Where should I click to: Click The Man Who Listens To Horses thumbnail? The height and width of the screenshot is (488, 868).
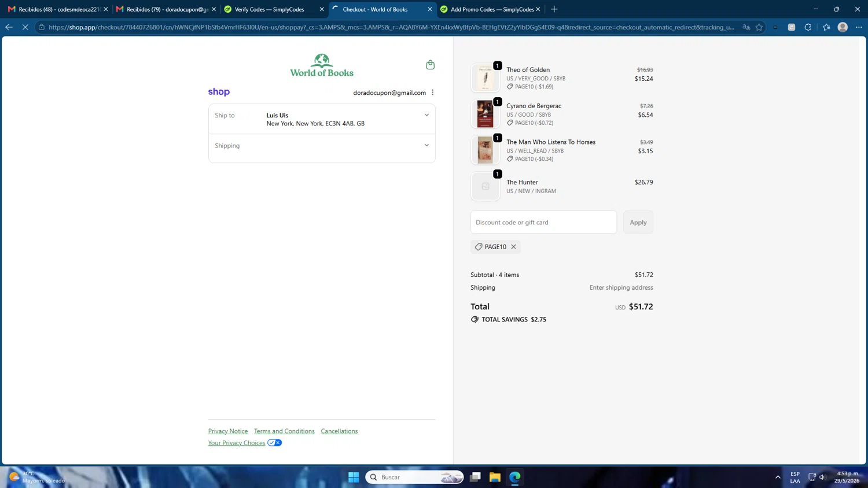pyautogui.click(x=486, y=150)
